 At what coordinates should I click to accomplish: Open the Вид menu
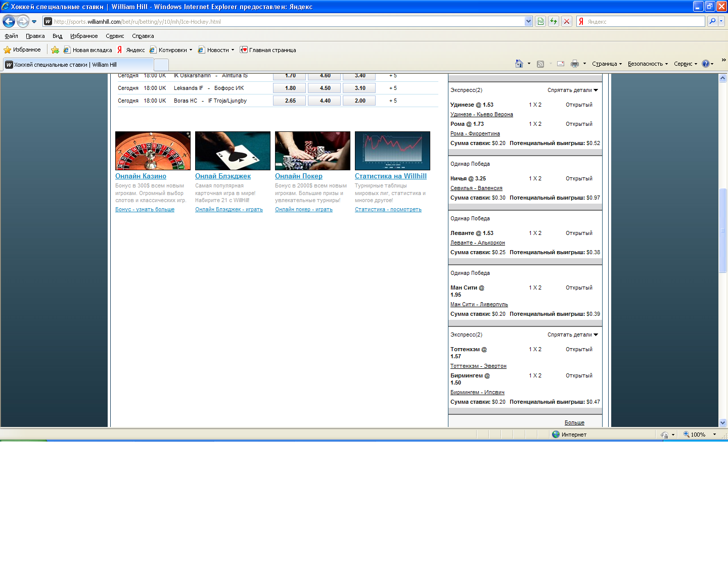(x=57, y=36)
